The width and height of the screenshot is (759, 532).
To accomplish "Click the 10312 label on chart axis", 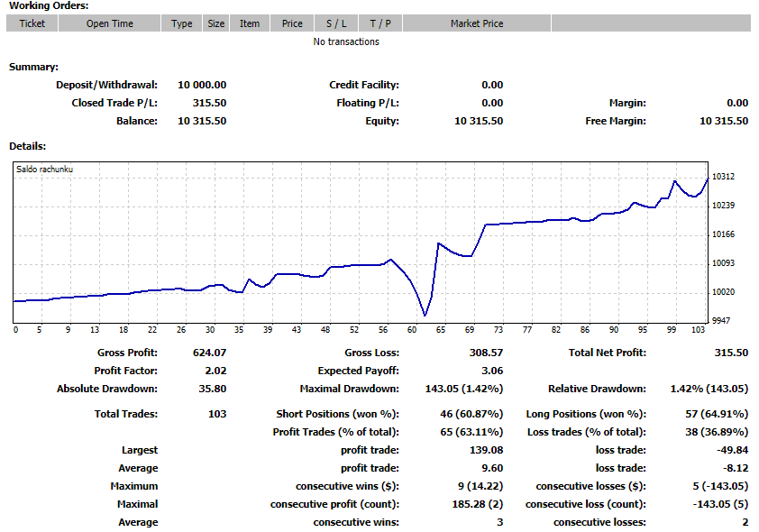I will 724,177.
